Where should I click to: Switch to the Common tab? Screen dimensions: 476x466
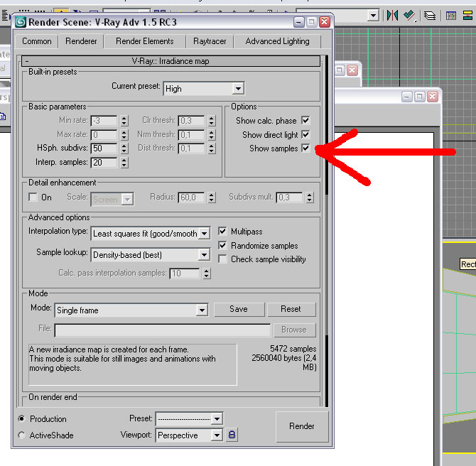pyautogui.click(x=36, y=41)
